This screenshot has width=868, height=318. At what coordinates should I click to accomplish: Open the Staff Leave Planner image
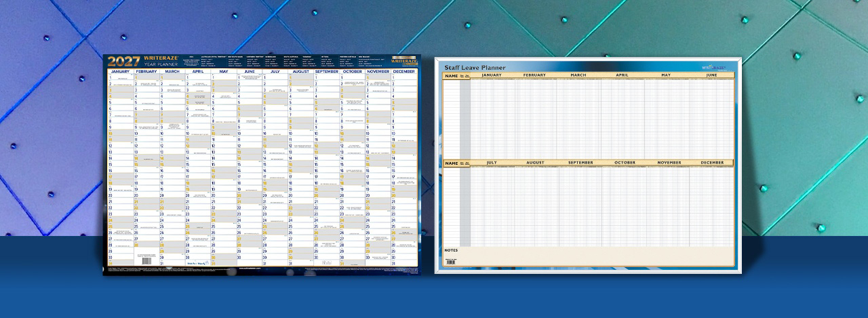coord(588,165)
